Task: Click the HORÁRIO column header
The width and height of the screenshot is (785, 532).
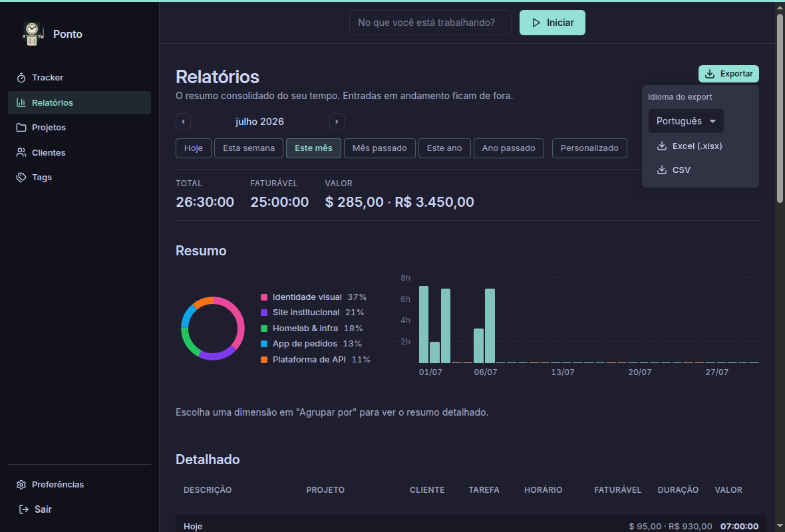Action: tap(544, 490)
